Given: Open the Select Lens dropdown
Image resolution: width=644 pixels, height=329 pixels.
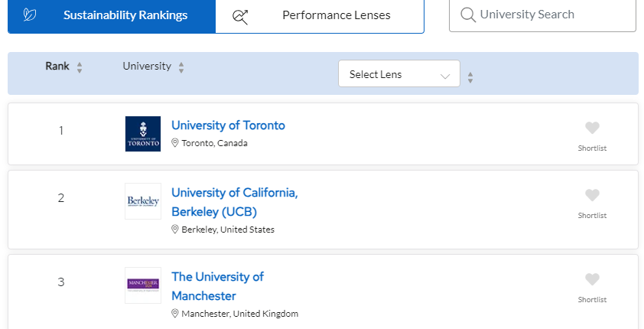Looking at the screenshot, I should [x=398, y=74].
